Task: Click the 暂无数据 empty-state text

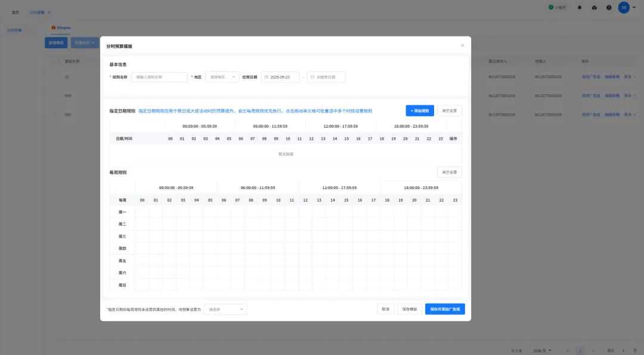Action: (x=286, y=154)
